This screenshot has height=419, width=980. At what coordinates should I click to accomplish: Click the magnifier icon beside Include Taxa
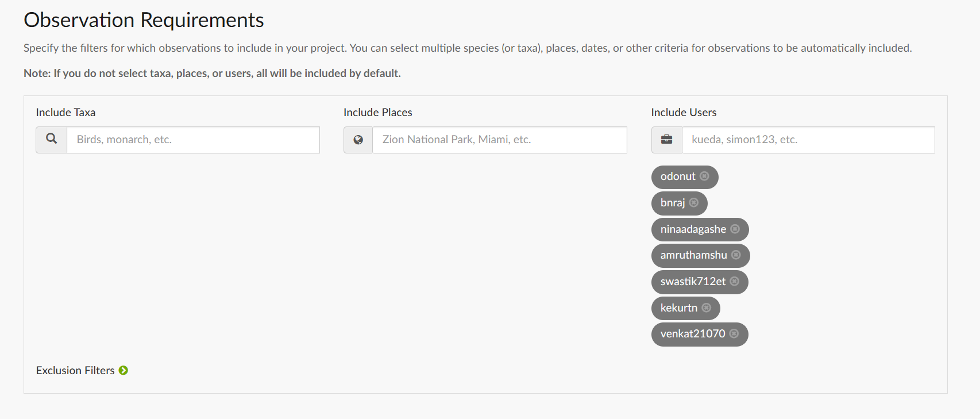52,140
